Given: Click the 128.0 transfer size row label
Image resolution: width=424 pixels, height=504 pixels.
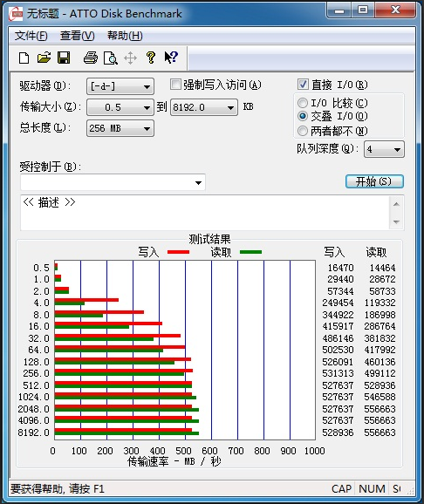Looking at the screenshot, I should pyautogui.click(x=37, y=362).
